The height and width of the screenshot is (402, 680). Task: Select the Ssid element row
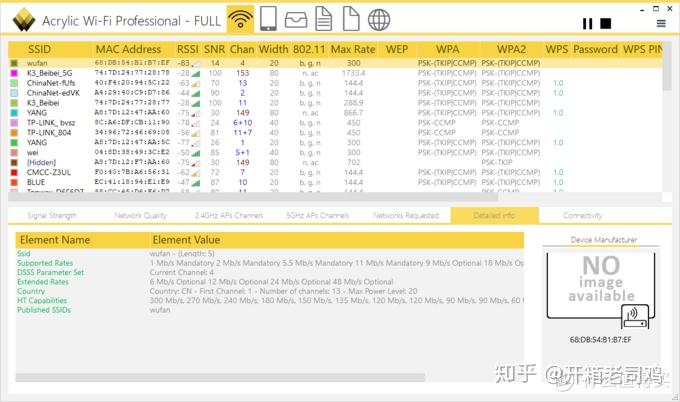tap(270, 254)
